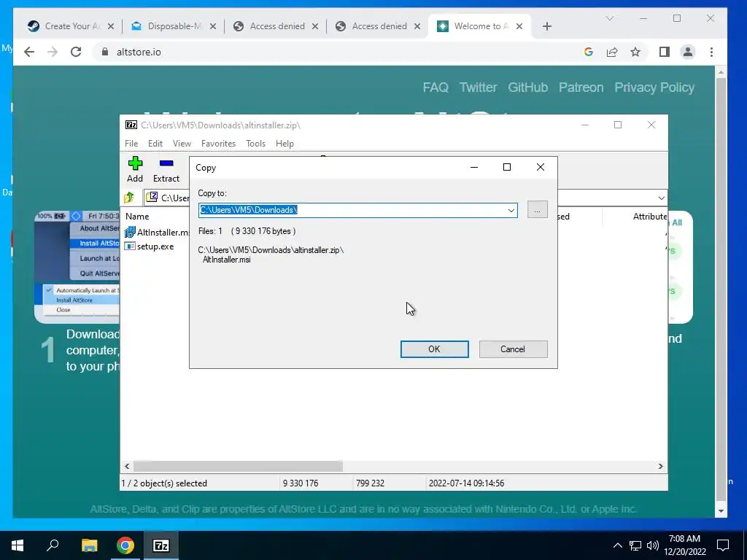Close the Welcome to AltStore tab

click(519, 26)
